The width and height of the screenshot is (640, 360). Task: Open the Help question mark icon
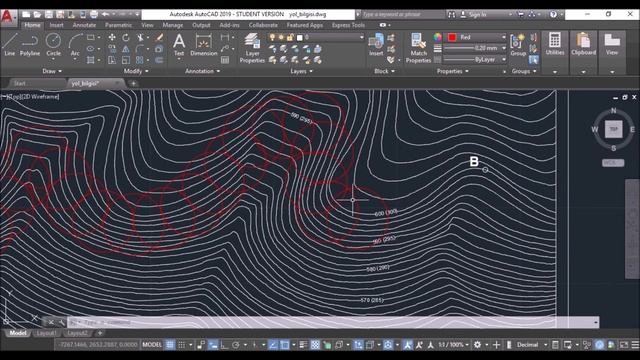point(553,14)
